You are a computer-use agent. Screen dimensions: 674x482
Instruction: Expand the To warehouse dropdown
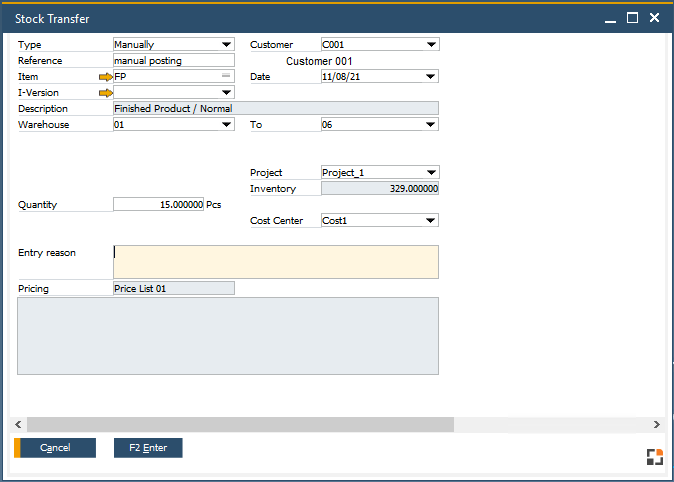tap(431, 125)
